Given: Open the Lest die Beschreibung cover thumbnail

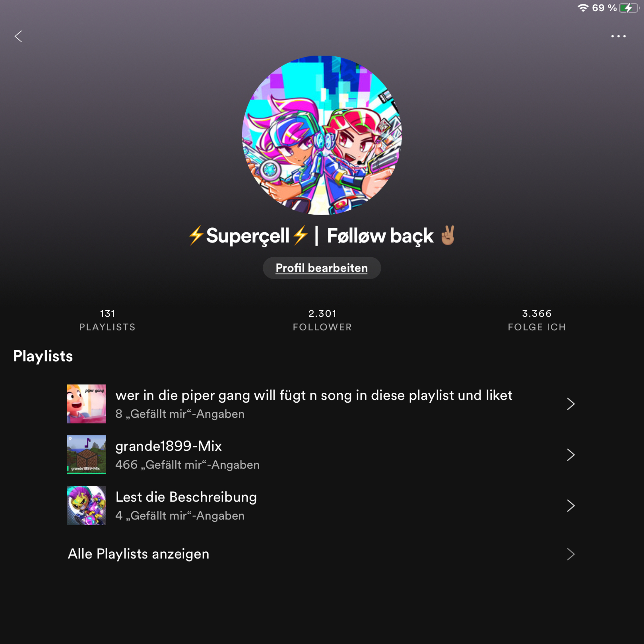Looking at the screenshot, I should 87,506.
